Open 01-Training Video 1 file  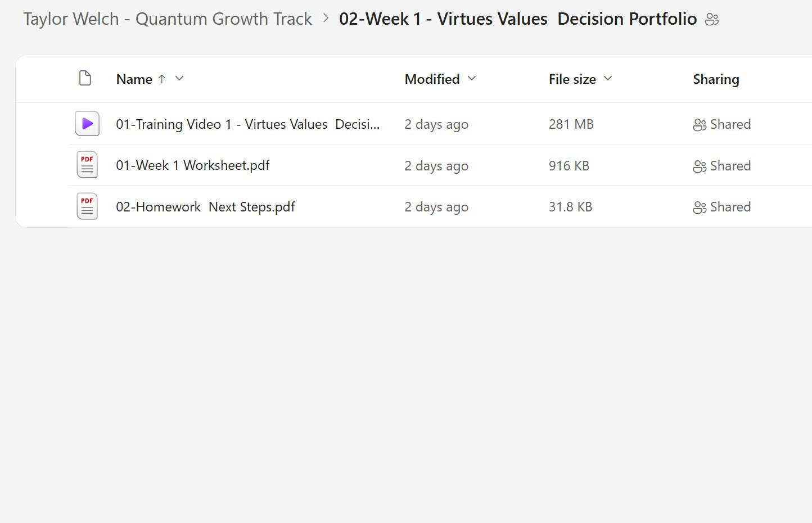tap(247, 124)
